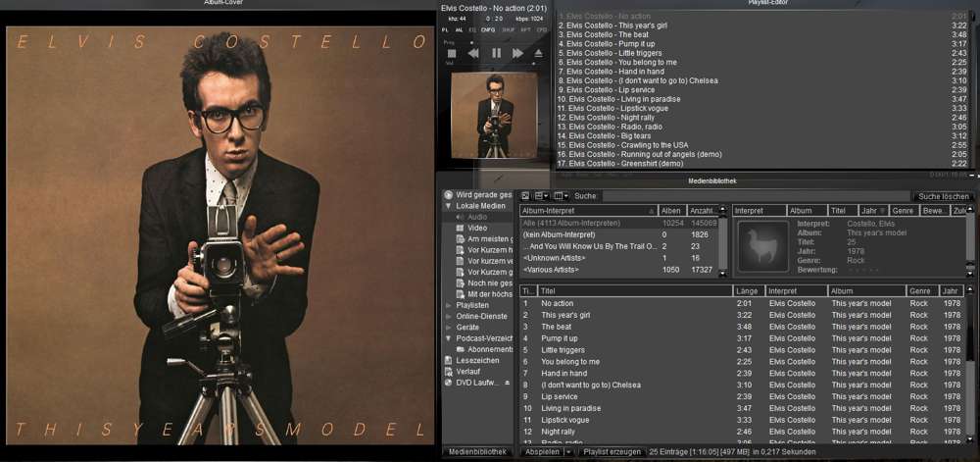980x462 pixels.
Task: Click the Eject open-file icon
Action: coord(537,53)
